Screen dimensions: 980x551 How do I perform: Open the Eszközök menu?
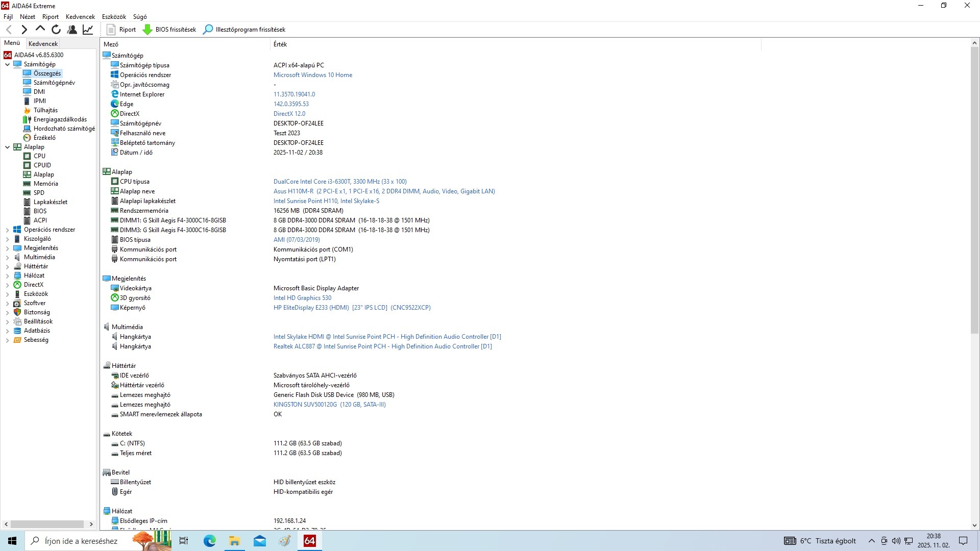click(x=114, y=17)
